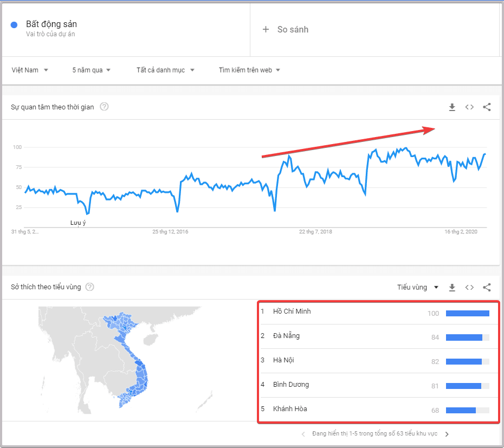Go to next page of subregions

pyautogui.click(x=447, y=434)
